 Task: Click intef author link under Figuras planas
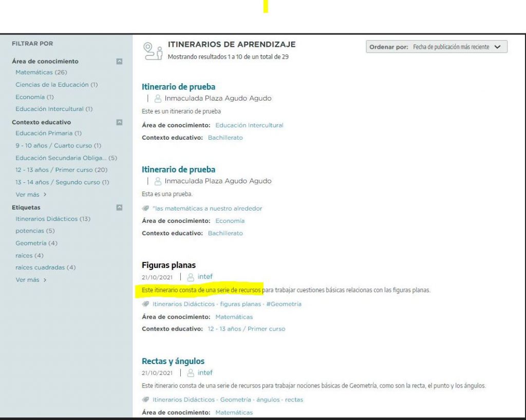205,277
